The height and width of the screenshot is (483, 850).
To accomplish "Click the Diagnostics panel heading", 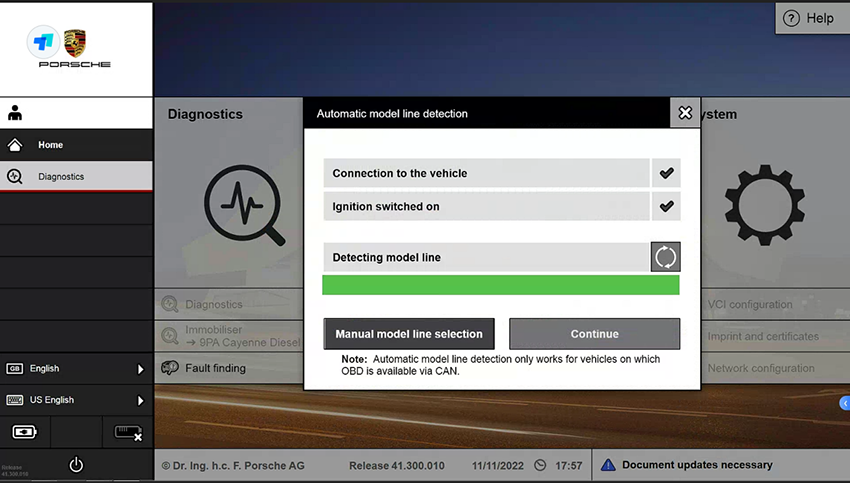I will pyautogui.click(x=205, y=114).
